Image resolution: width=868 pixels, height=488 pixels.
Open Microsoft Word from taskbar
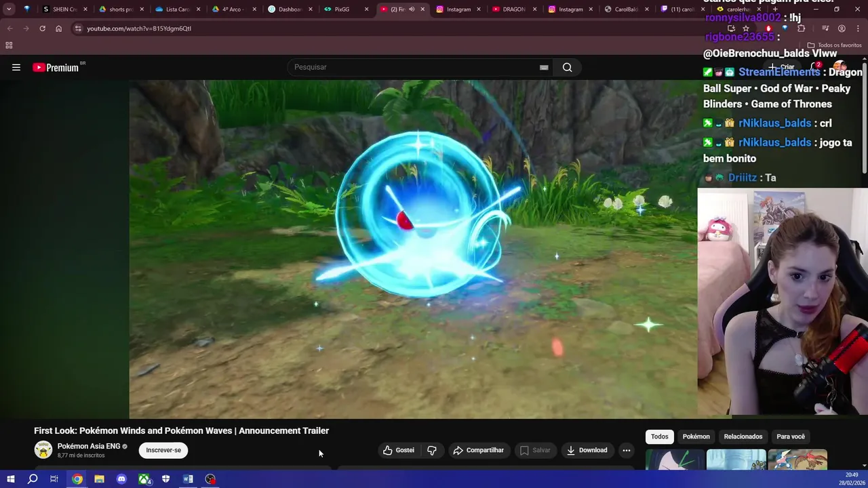tap(188, 479)
